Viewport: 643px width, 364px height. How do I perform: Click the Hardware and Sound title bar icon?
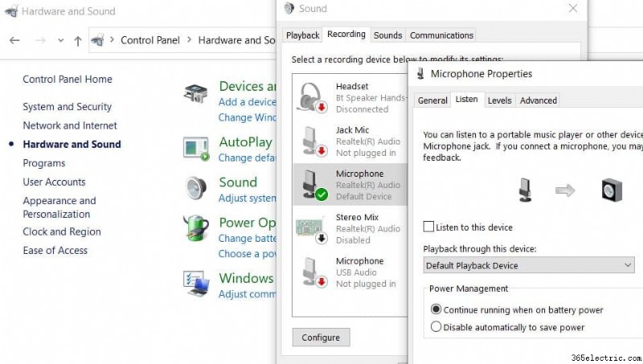pyautogui.click(x=11, y=11)
